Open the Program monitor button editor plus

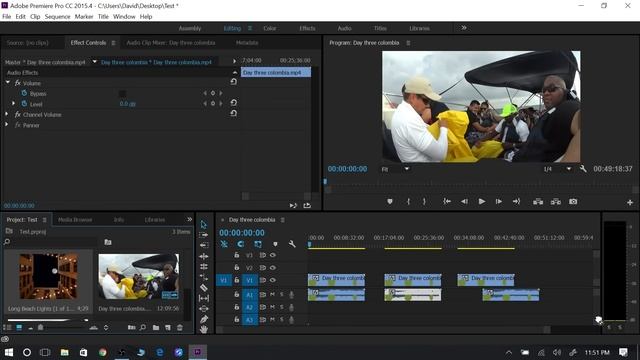click(630, 202)
